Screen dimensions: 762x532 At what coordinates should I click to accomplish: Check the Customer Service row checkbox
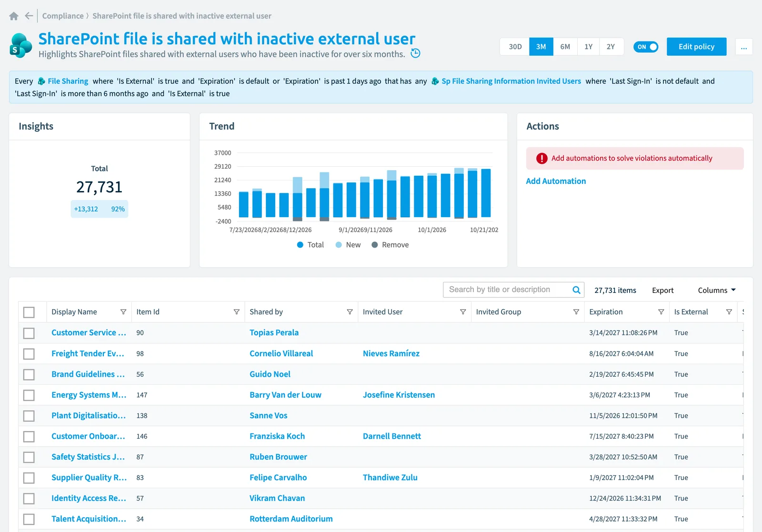click(29, 333)
